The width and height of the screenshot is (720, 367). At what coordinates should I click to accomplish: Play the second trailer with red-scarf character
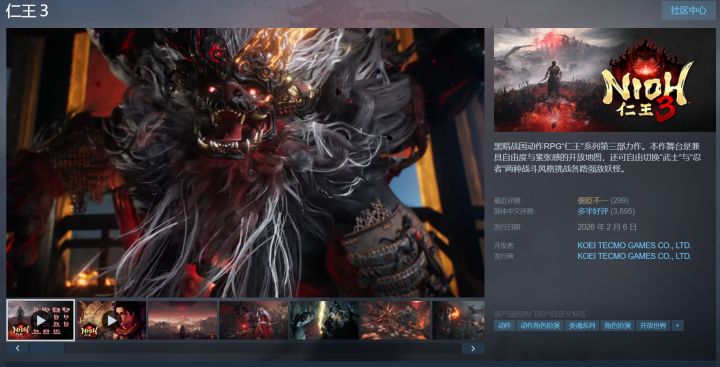click(x=111, y=320)
